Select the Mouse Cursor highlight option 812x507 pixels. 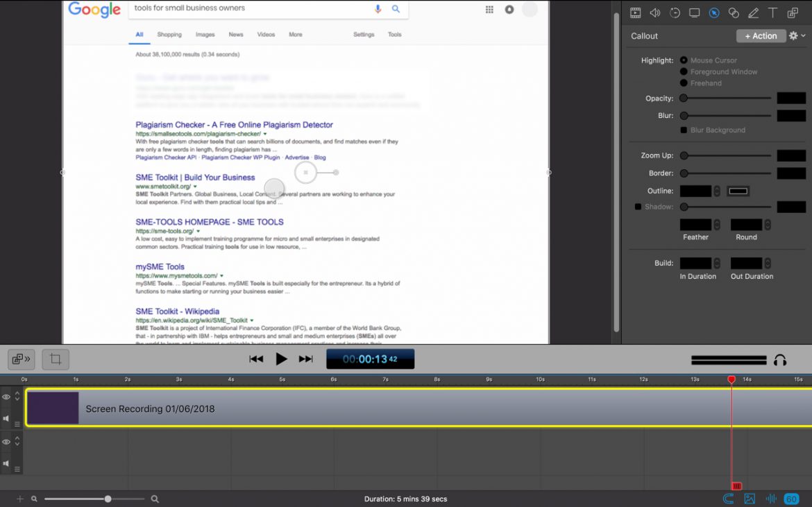684,60
